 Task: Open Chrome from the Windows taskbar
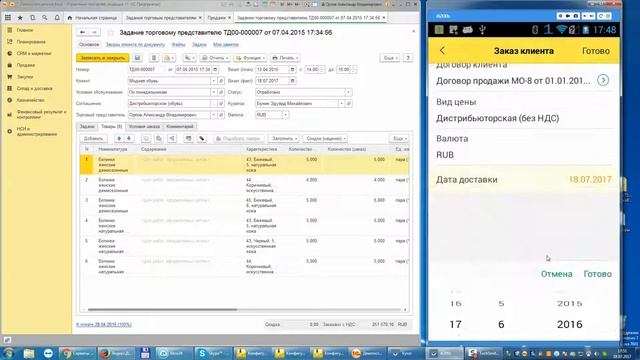[77, 353]
